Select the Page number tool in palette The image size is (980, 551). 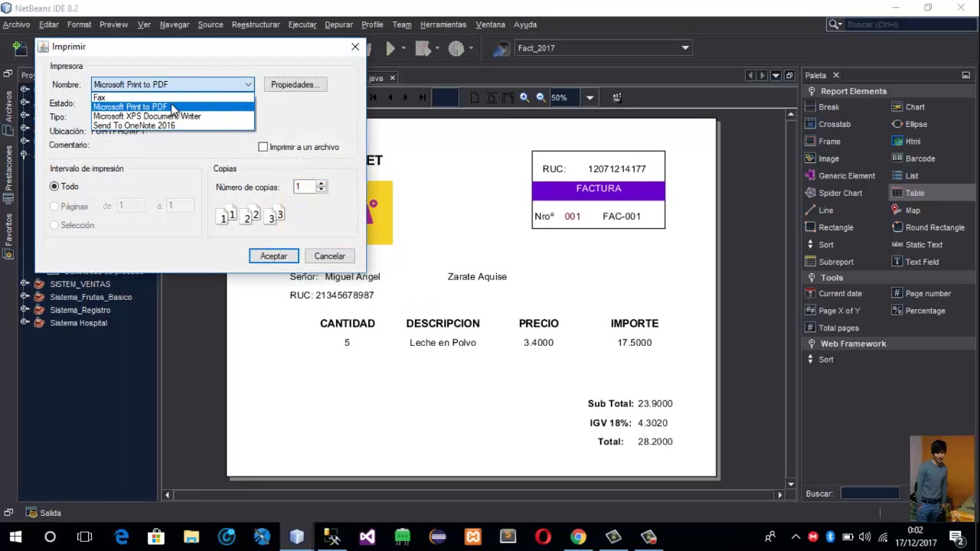point(922,293)
